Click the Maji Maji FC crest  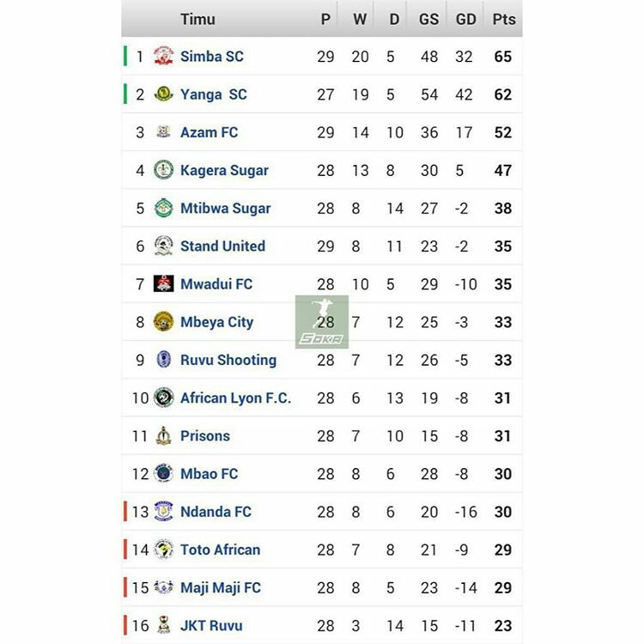163,587
